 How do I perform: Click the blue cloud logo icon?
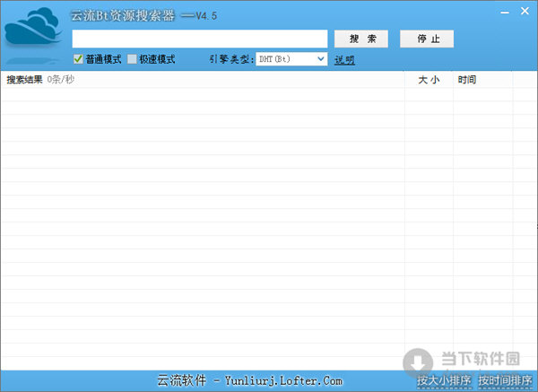point(33,27)
